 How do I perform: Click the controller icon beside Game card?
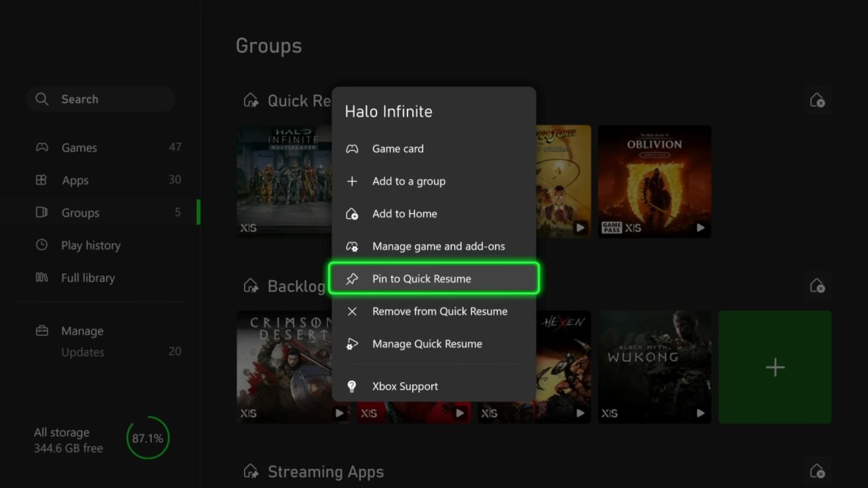click(352, 148)
